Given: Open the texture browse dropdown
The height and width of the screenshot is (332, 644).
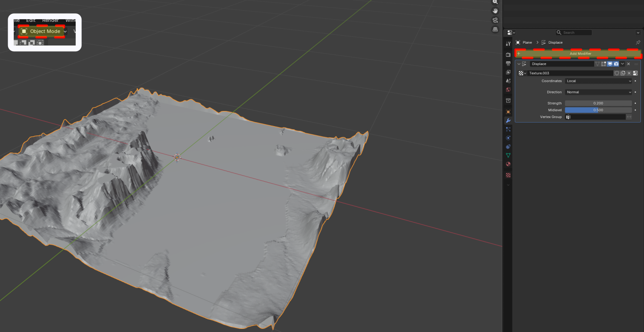Looking at the screenshot, I should coord(522,73).
